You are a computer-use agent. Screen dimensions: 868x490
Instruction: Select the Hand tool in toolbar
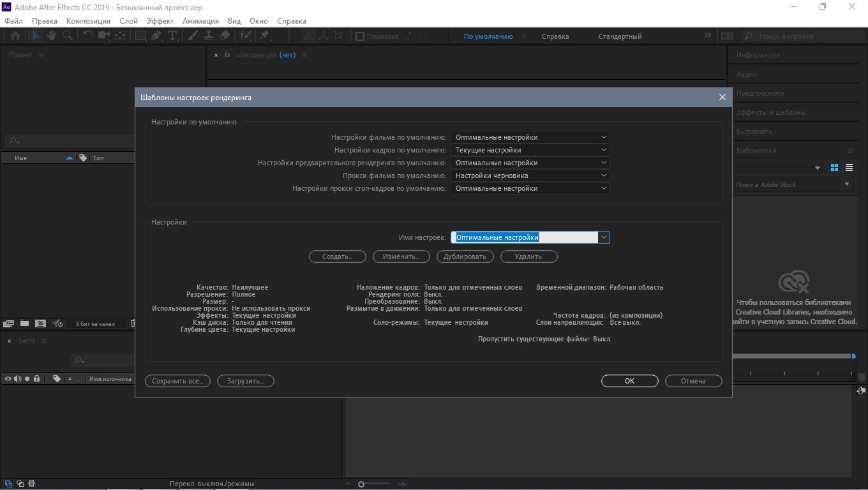tap(51, 36)
